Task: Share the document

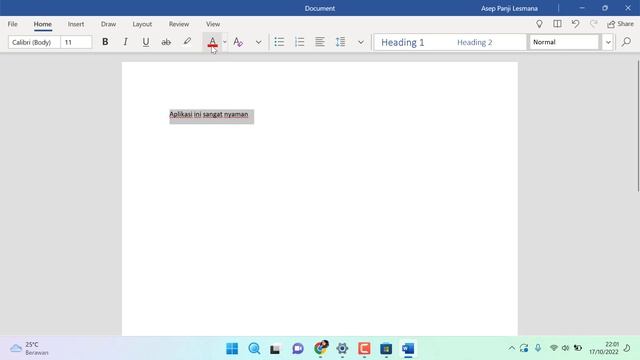Action: (620, 24)
